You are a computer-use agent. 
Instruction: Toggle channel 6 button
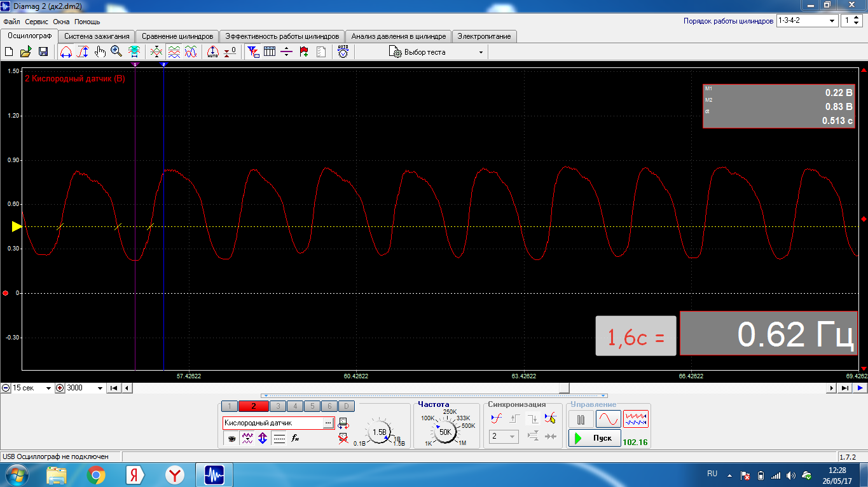(x=329, y=406)
